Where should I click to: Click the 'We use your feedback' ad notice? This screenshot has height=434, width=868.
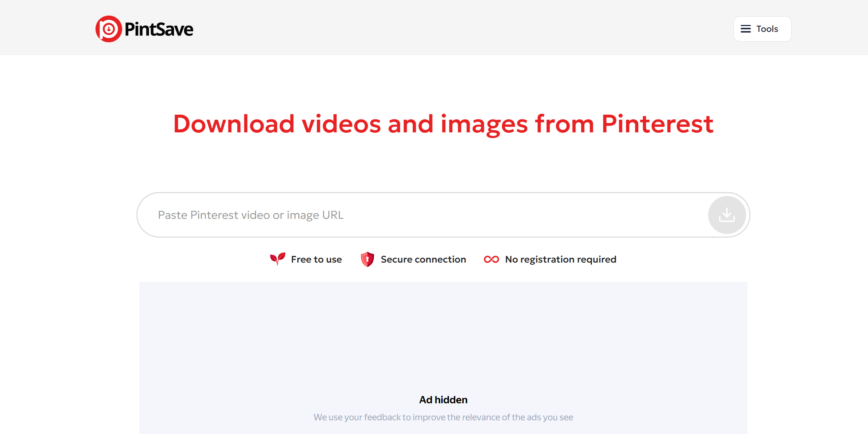tap(443, 417)
